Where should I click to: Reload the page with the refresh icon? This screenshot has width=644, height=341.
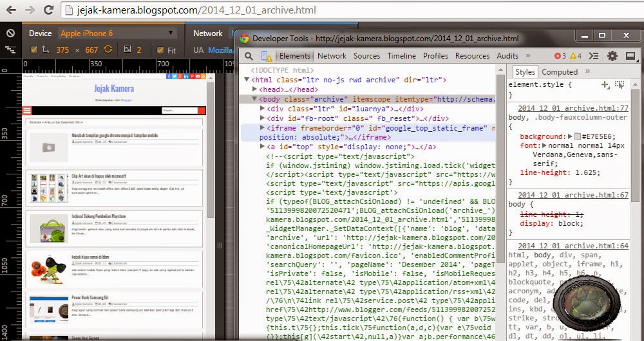pyautogui.click(x=48, y=10)
